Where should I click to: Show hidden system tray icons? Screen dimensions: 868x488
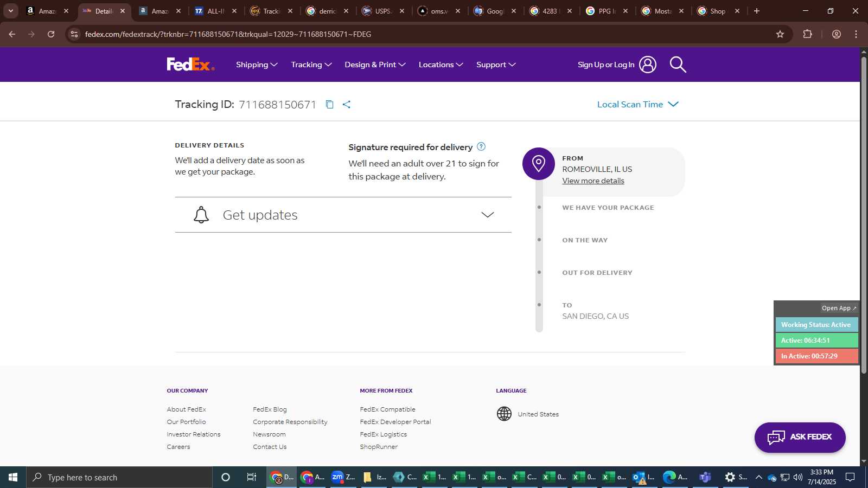pyautogui.click(x=758, y=477)
